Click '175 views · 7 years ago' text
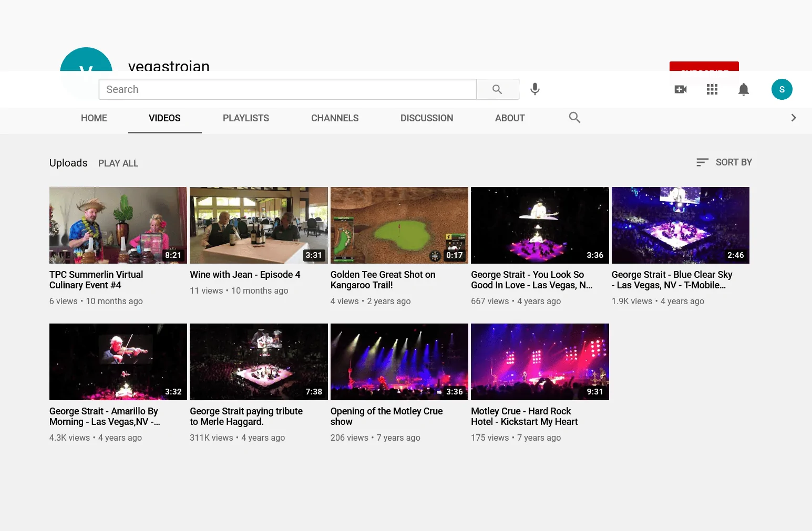 pyautogui.click(x=516, y=438)
